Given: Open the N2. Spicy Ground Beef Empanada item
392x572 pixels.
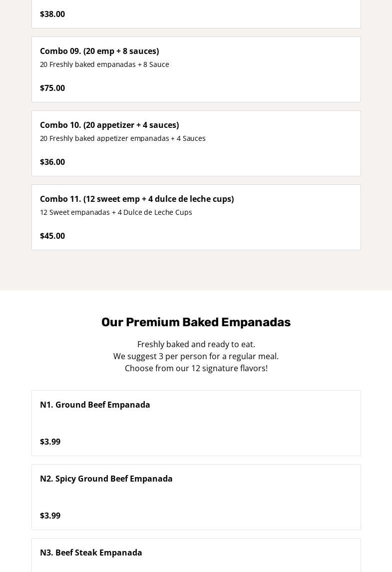Looking at the screenshot, I should [x=106, y=479].
